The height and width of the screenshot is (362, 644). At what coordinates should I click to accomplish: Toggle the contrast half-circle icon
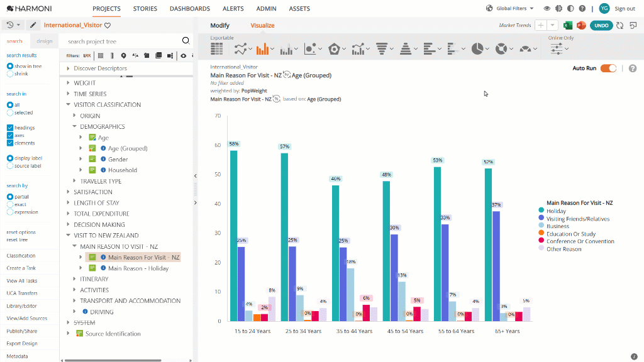[570, 8]
